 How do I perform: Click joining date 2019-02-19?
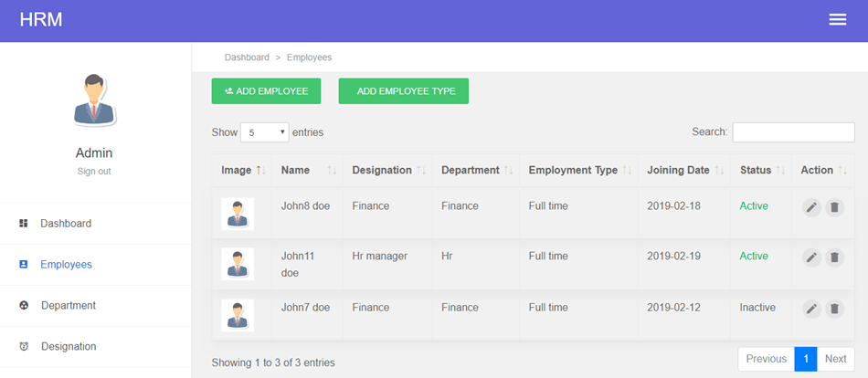coord(673,257)
